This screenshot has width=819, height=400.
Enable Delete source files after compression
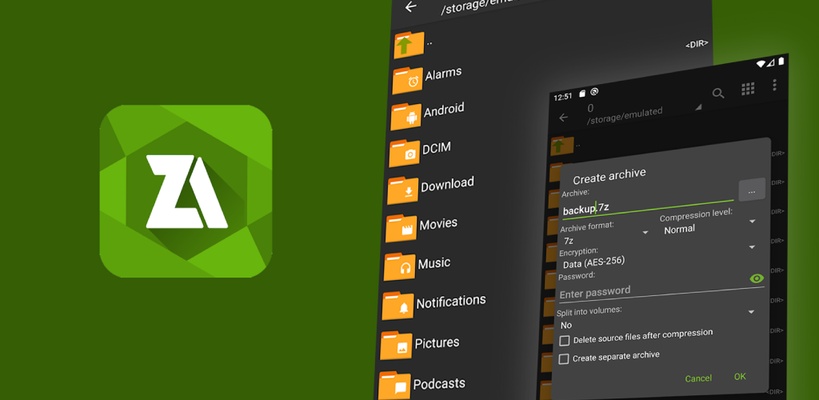564,341
